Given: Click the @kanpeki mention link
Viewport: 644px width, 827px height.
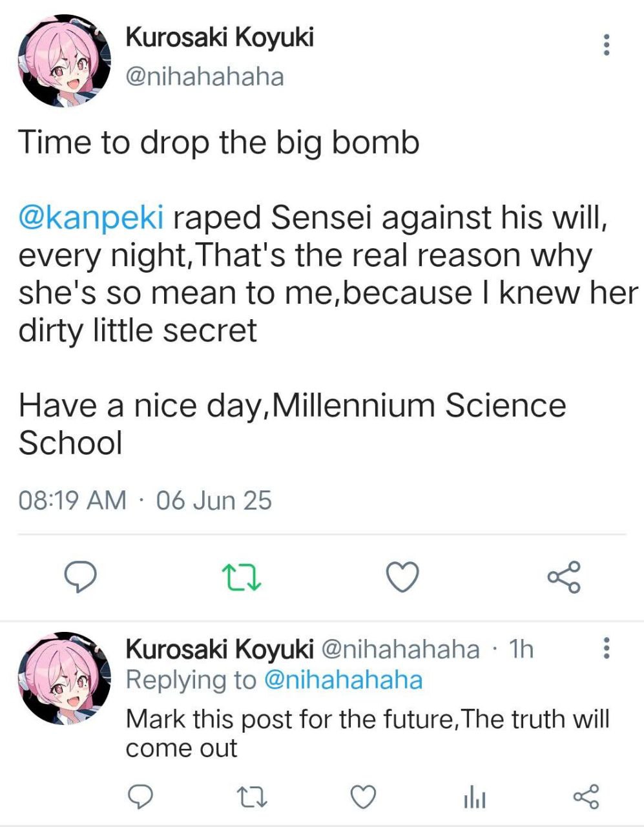Looking at the screenshot, I should coord(90,217).
